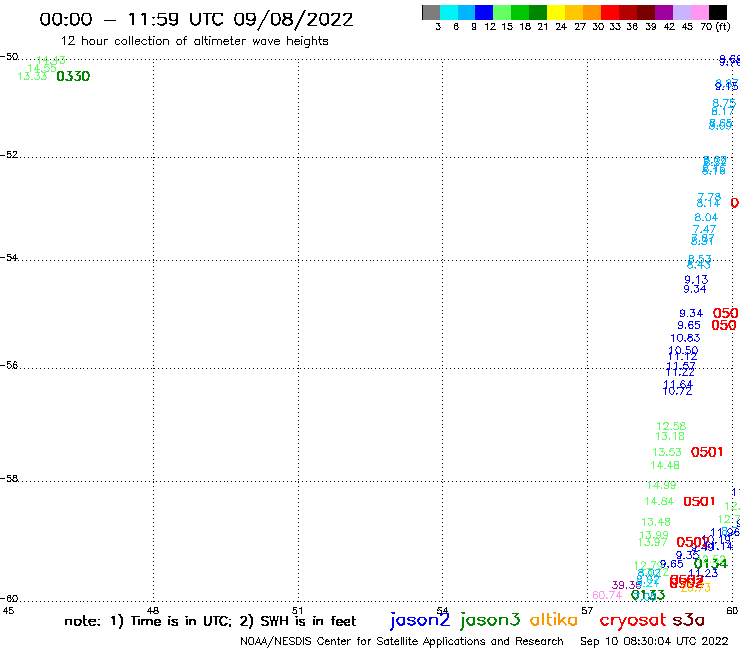The width and height of the screenshot is (740, 650).
Task: Click the green time stamp "0134"
Action: click(711, 563)
